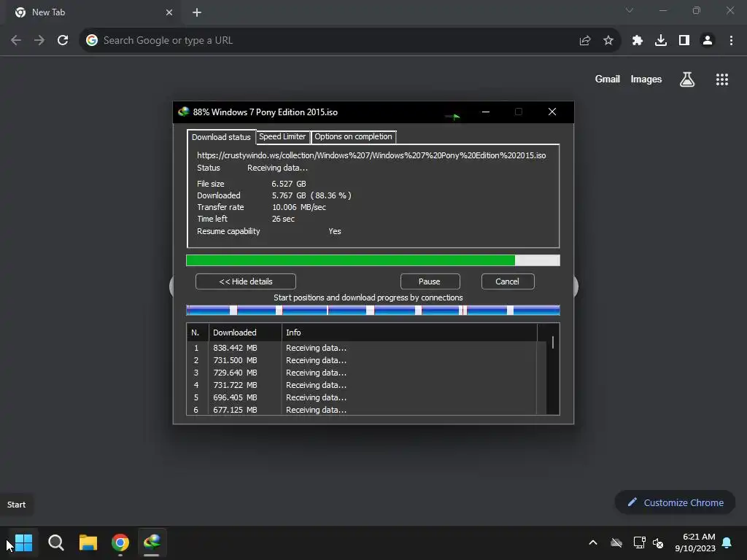Open notifications bell icon

click(727, 542)
